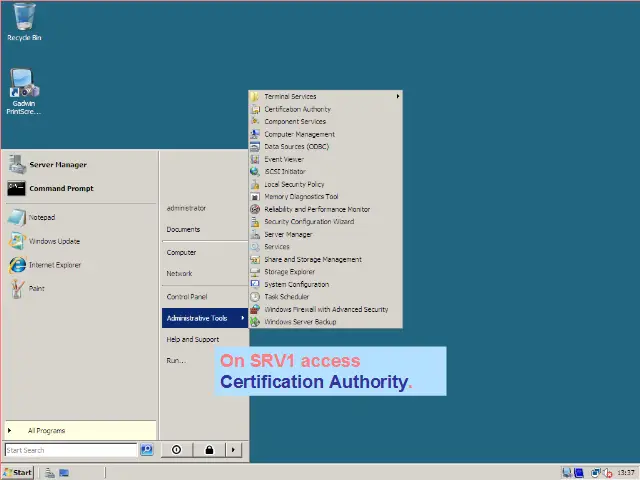Click the Memory Diagnostics Tool icon
Viewport: 640px width, 480px height.
(x=255, y=197)
